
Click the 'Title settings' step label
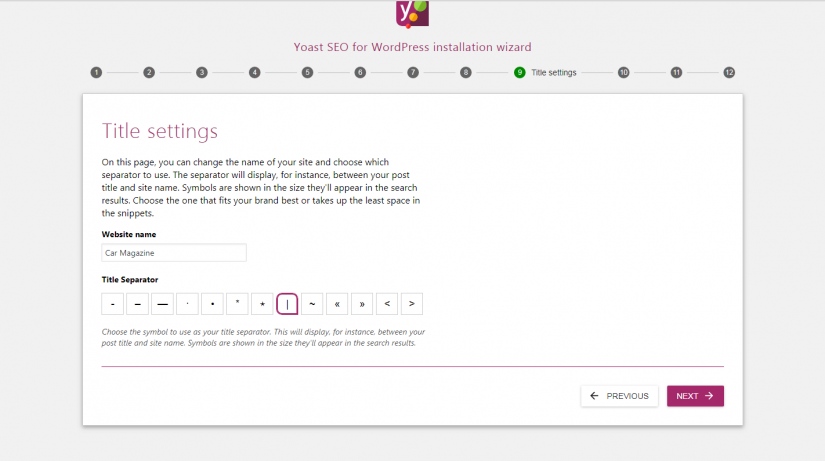point(554,73)
